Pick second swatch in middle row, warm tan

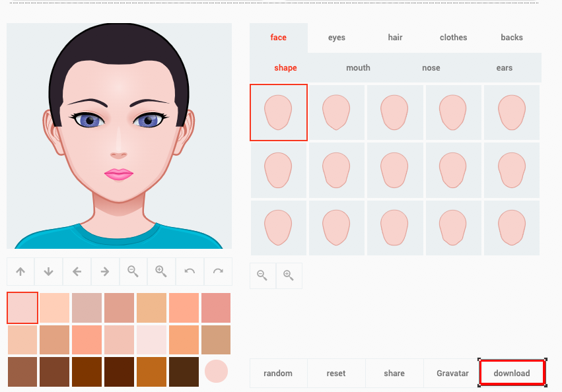[54, 340]
